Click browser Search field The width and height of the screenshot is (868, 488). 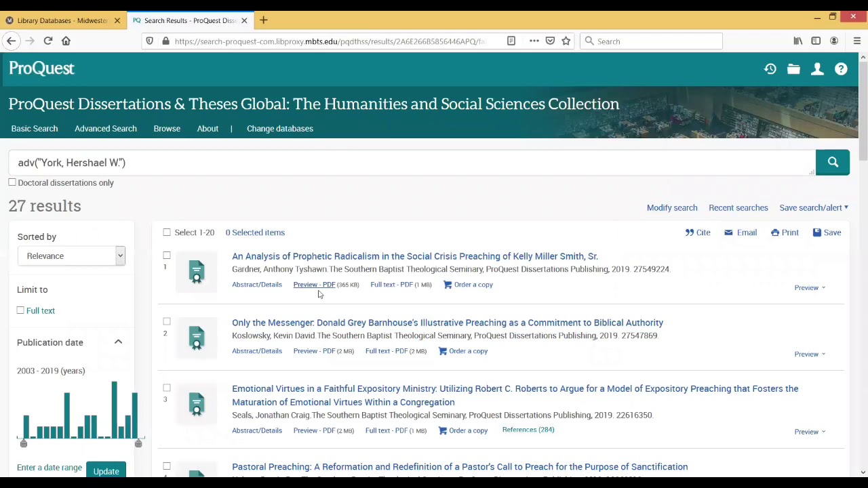[651, 41]
